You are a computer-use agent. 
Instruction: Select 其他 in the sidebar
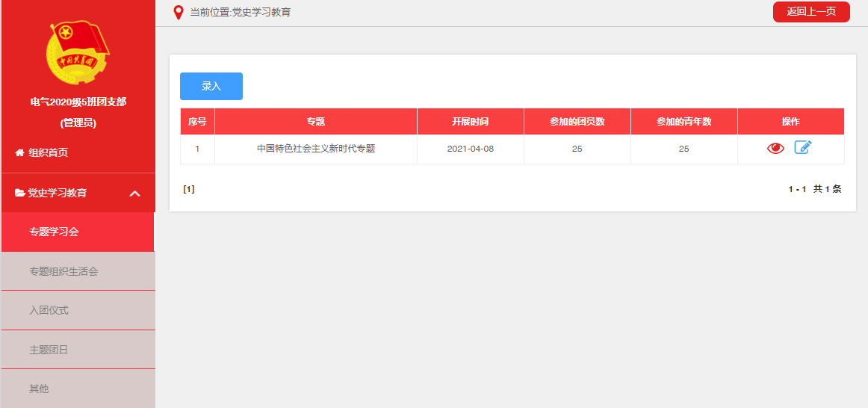pos(39,389)
